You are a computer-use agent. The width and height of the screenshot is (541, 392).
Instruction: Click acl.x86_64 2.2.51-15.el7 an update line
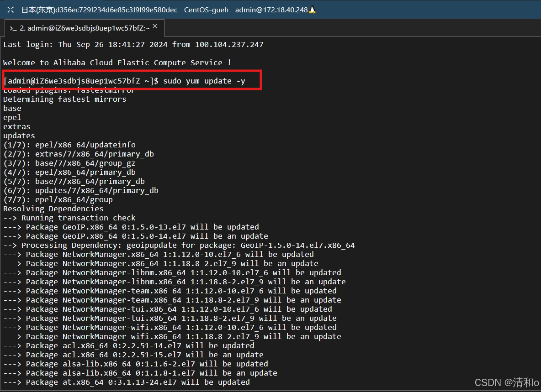(x=133, y=355)
